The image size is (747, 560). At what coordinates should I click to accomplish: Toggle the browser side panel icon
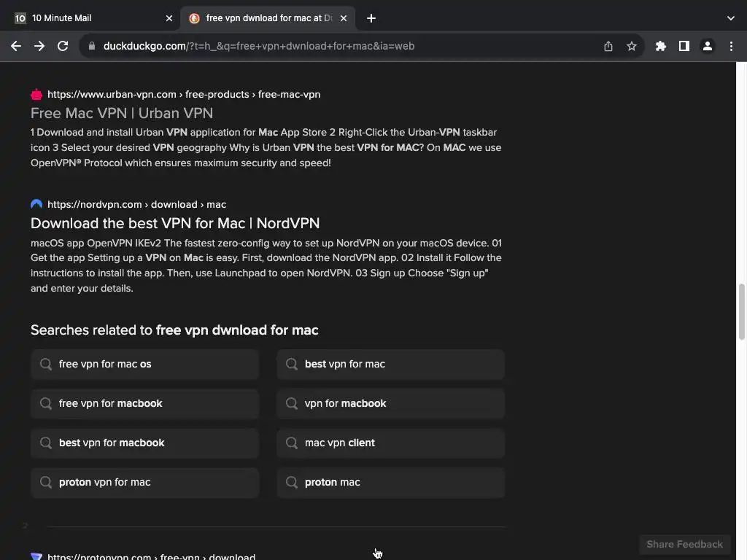point(684,46)
